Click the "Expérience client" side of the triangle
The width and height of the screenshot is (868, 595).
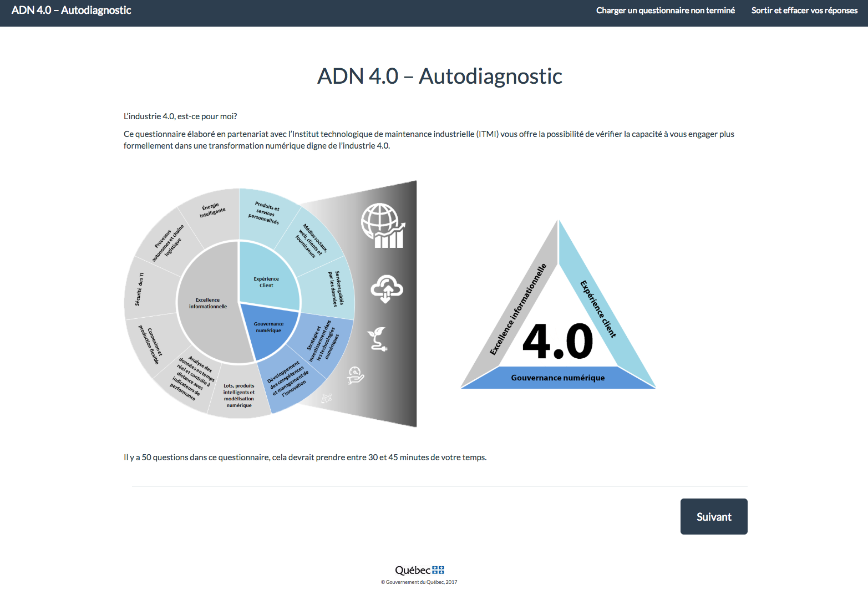(598, 308)
